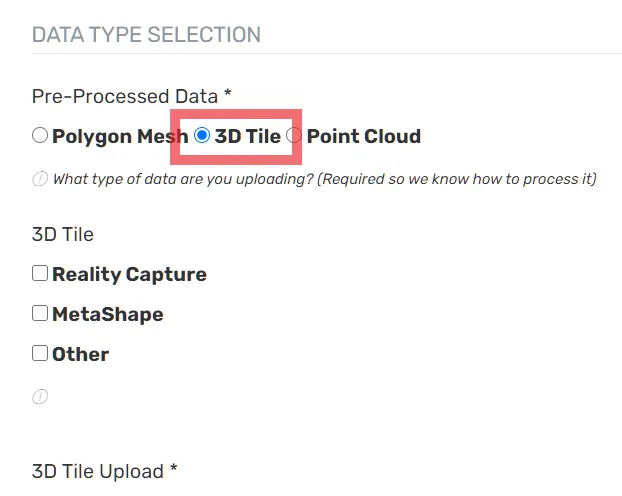The image size is (622, 496).
Task: Select the Polygon Mesh radio button
Action: 40,135
